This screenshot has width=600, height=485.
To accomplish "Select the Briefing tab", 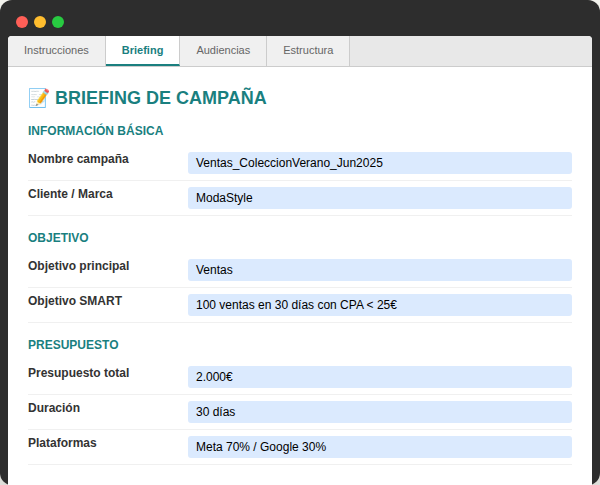I will point(142,50).
